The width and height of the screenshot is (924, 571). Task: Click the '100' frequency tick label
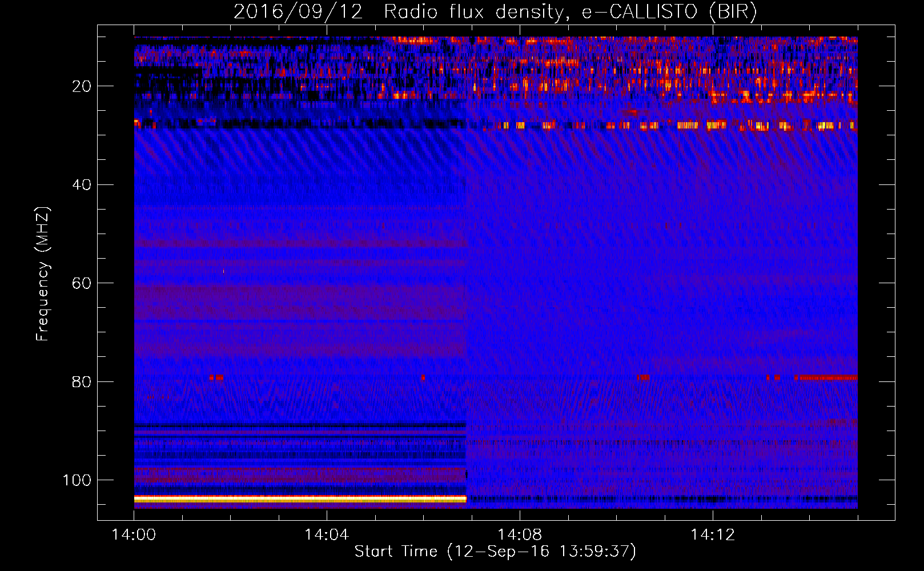77,480
